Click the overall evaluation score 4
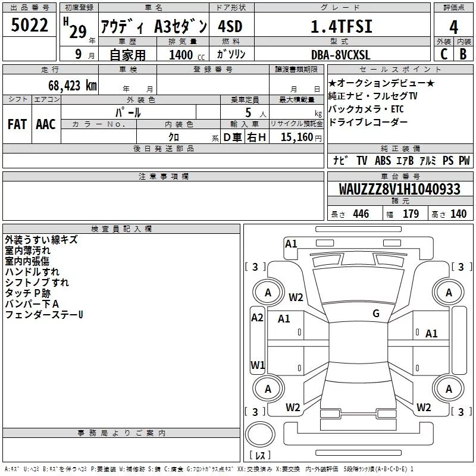 pos(453,27)
